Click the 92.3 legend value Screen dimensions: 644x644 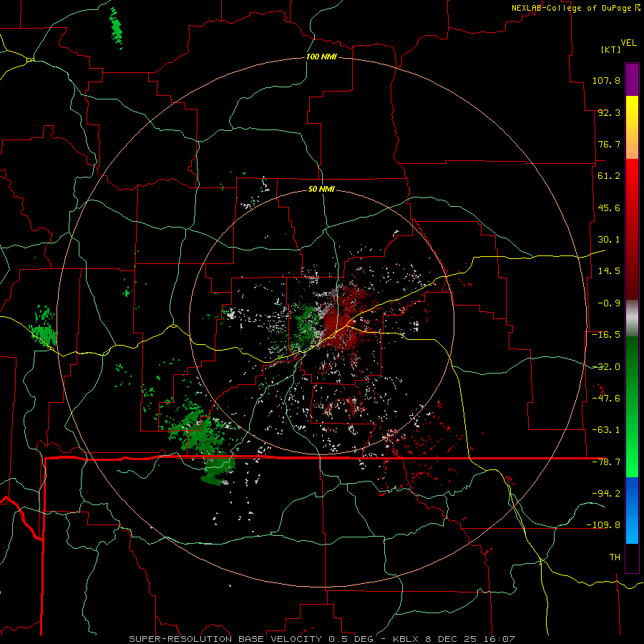(x=609, y=112)
